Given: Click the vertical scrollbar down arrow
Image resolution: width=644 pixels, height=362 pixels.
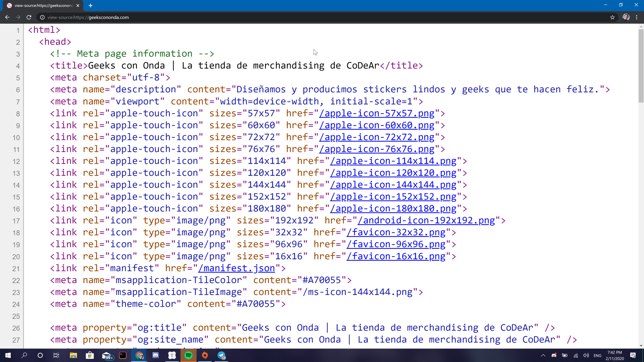Looking at the screenshot, I should pos(641,346).
